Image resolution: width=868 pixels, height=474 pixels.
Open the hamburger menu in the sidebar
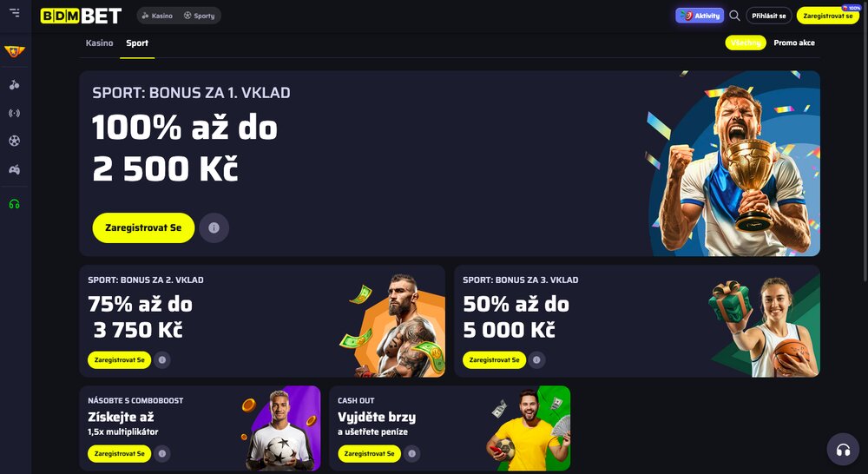[x=15, y=12]
